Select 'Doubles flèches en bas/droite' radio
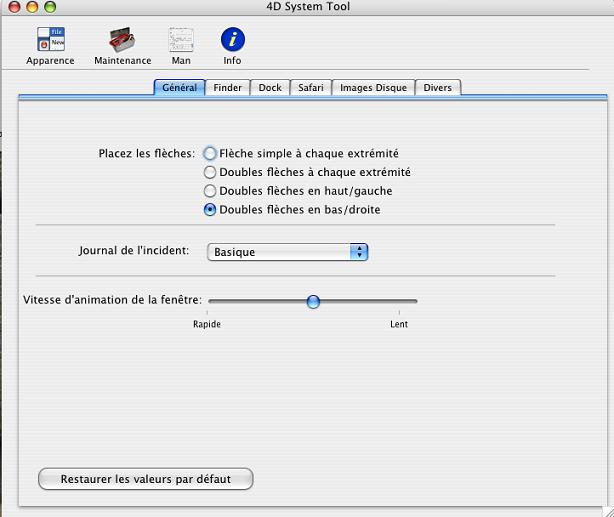 [x=210, y=210]
